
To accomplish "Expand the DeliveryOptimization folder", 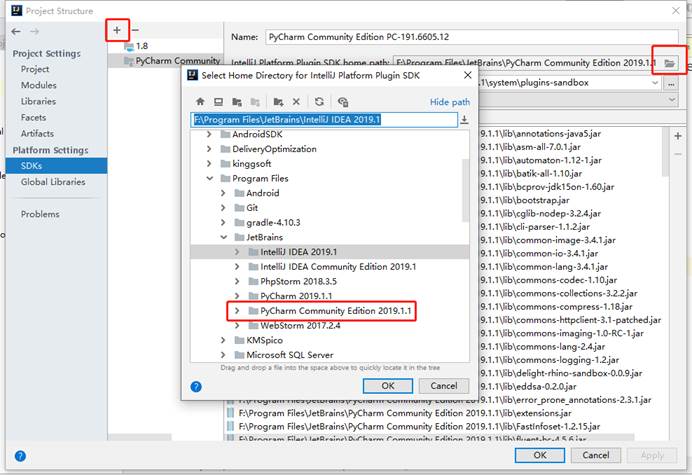I will pyautogui.click(x=209, y=149).
